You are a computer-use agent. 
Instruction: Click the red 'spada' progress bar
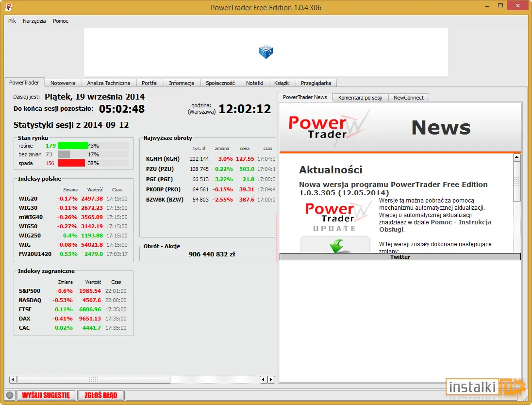pos(71,163)
